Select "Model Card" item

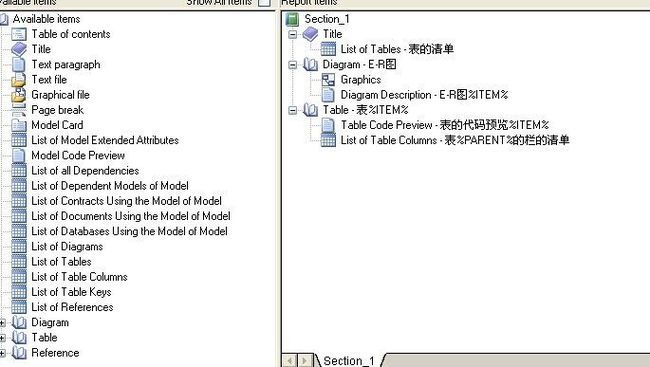(57, 125)
